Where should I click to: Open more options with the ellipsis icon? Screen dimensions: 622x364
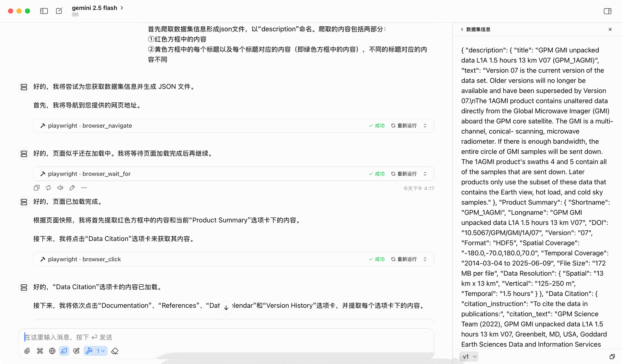84,188
